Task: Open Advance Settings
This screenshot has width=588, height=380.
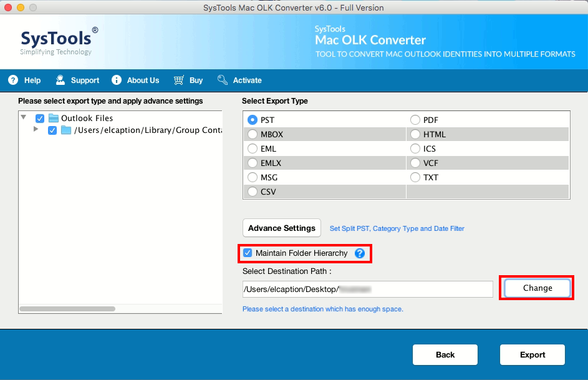Action: point(282,228)
